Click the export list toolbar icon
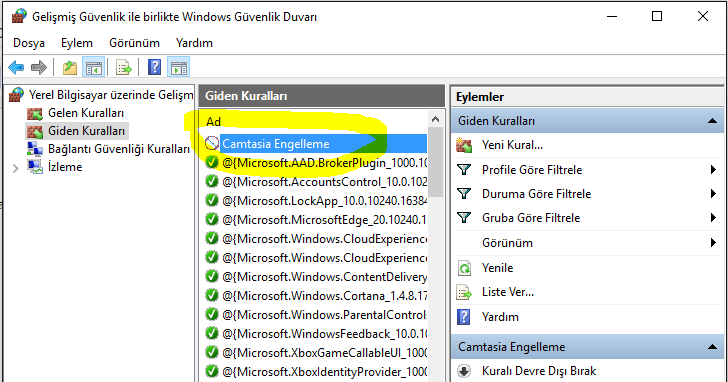The image size is (728, 382). (x=124, y=68)
